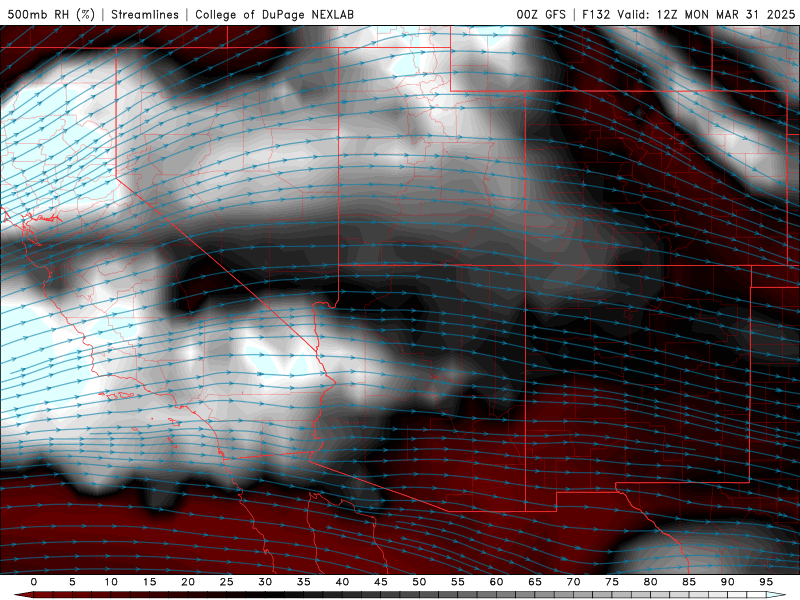The width and height of the screenshot is (800, 600).
Task: Click the 85 value on color scale
Action: (689, 582)
